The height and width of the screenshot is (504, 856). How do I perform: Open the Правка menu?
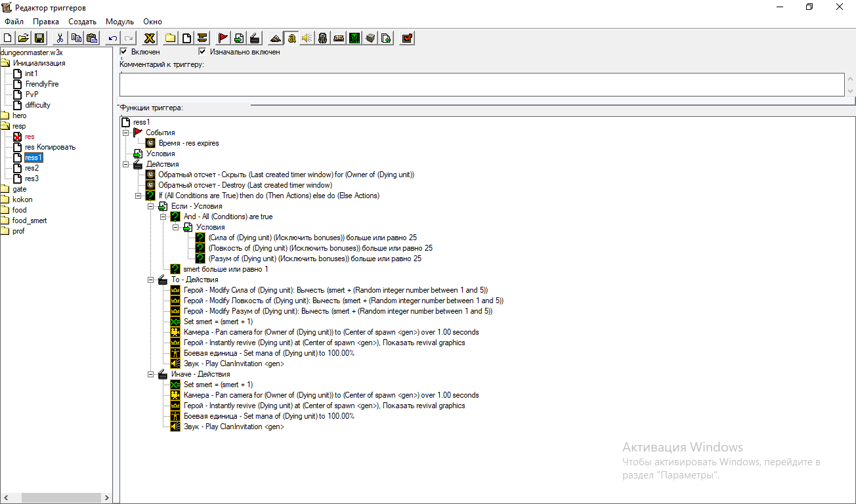pyautogui.click(x=46, y=22)
